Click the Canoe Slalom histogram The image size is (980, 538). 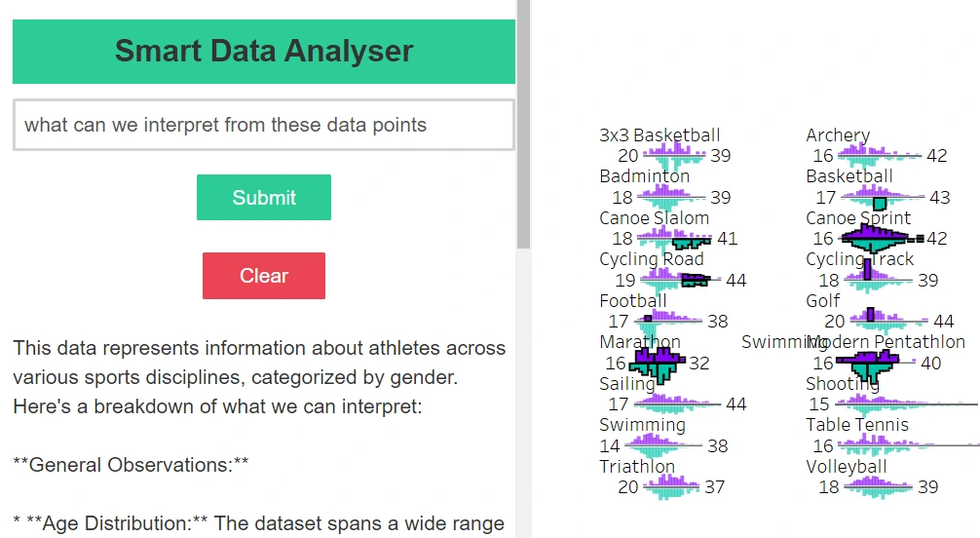[674, 239]
